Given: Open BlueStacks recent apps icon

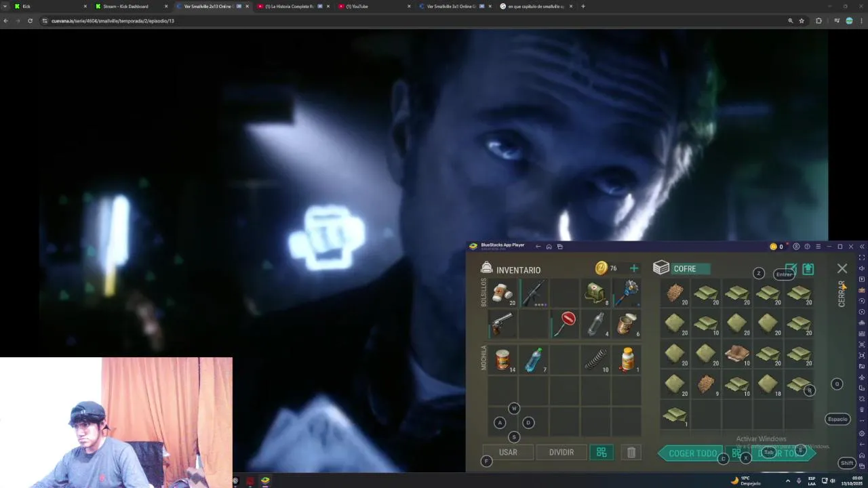Looking at the screenshot, I should point(559,247).
